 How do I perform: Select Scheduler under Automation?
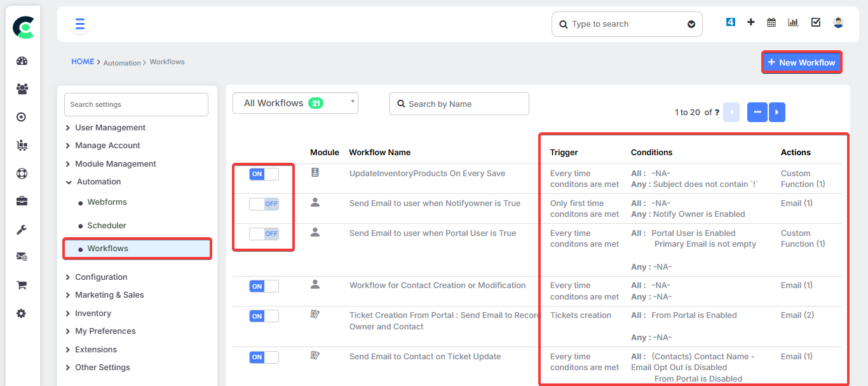point(107,226)
